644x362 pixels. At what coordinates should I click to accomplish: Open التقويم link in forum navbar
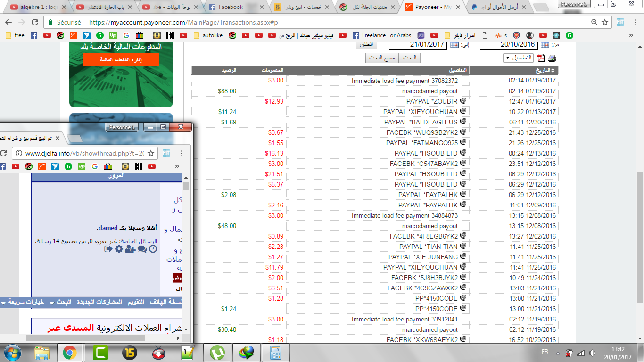coord(136,302)
